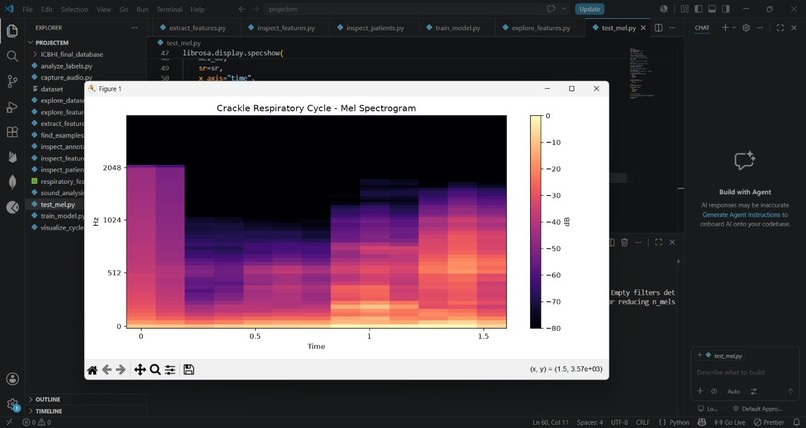
Task: Click Go Live in status bar
Action: [729, 422]
